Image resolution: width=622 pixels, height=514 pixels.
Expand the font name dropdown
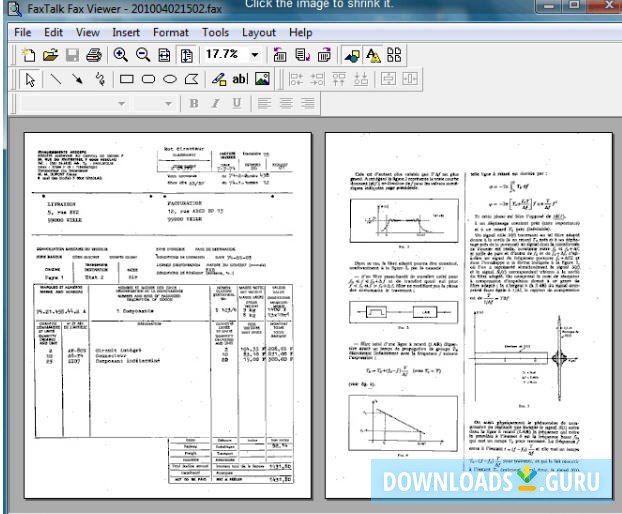click(x=123, y=103)
